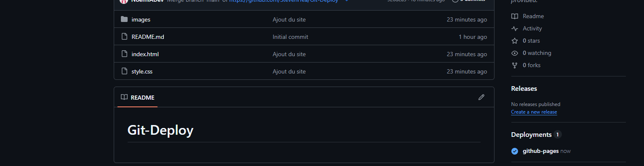
Task: Click the eye icon beside watching
Action: point(514,53)
